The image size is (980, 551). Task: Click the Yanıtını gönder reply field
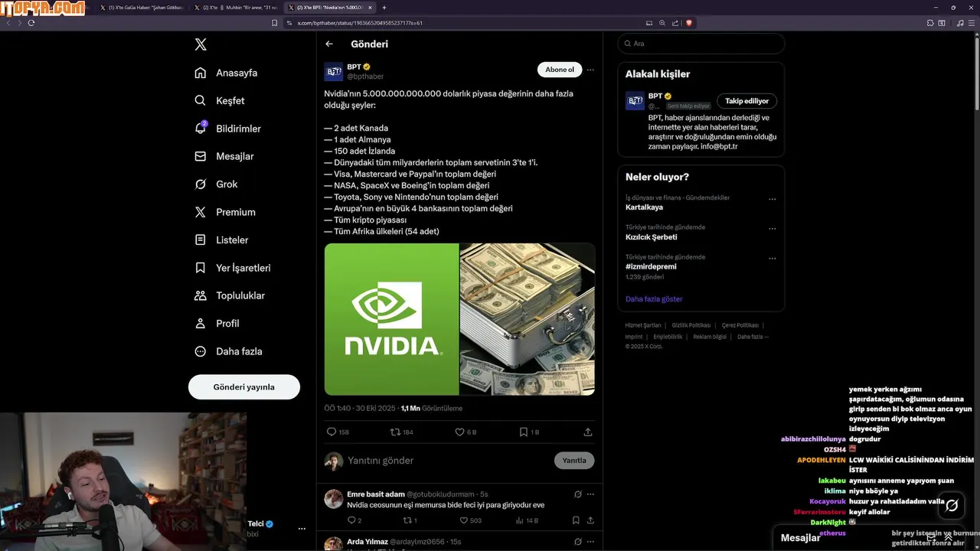coord(448,461)
